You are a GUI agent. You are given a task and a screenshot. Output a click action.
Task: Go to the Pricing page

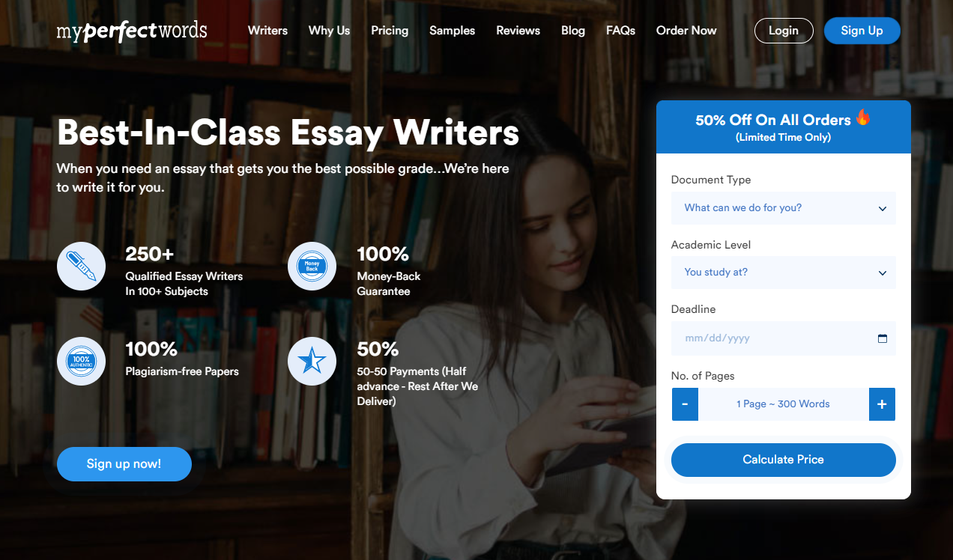[390, 31]
